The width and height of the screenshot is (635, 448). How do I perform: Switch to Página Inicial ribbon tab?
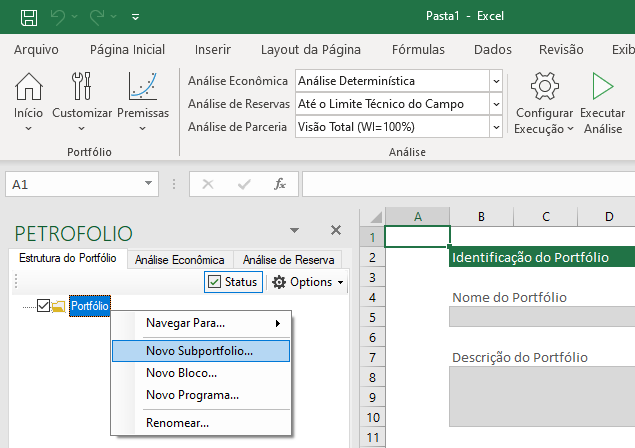(x=127, y=49)
